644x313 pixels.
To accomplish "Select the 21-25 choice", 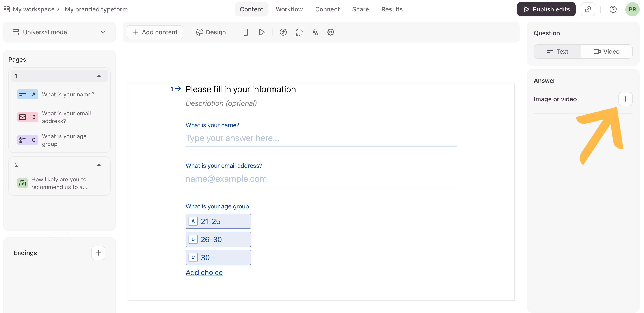I will point(218,221).
